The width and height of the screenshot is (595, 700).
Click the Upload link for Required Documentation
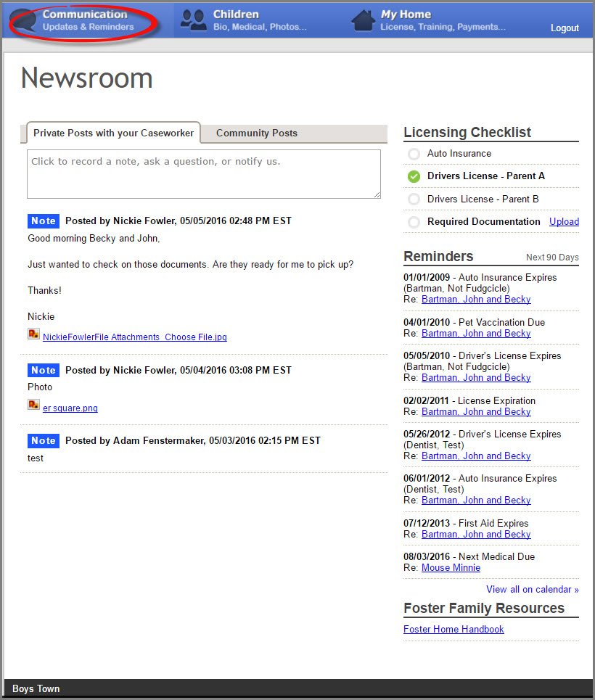coord(565,221)
